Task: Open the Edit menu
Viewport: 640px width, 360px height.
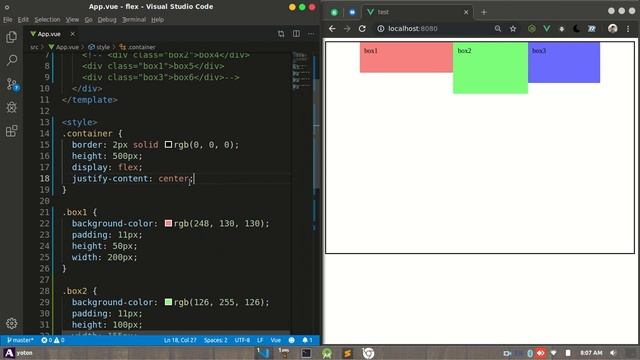Action: coord(23,20)
